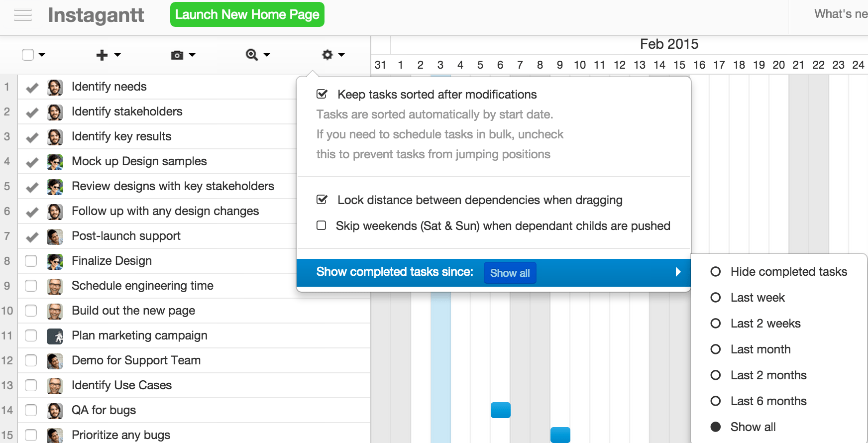Click avatar of Plan marketing campaign
The height and width of the screenshot is (443, 868).
click(x=55, y=336)
